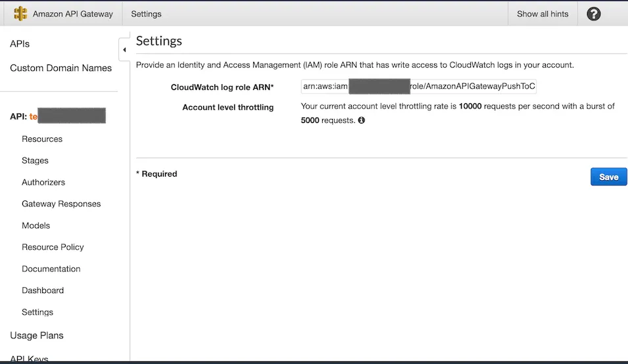The width and height of the screenshot is (628, 364).
Task: Open Resource Policy
Action: (53, 247)
